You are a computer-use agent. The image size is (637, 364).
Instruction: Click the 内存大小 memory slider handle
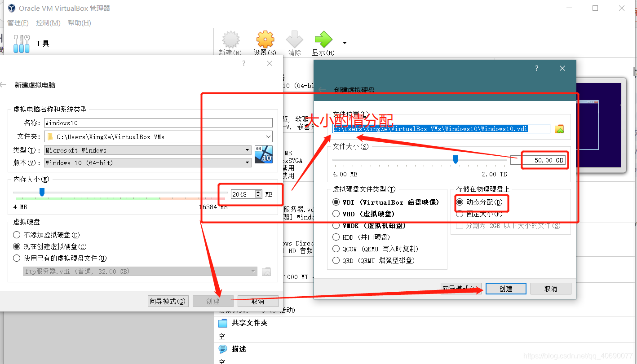click(x=42, y=192)
